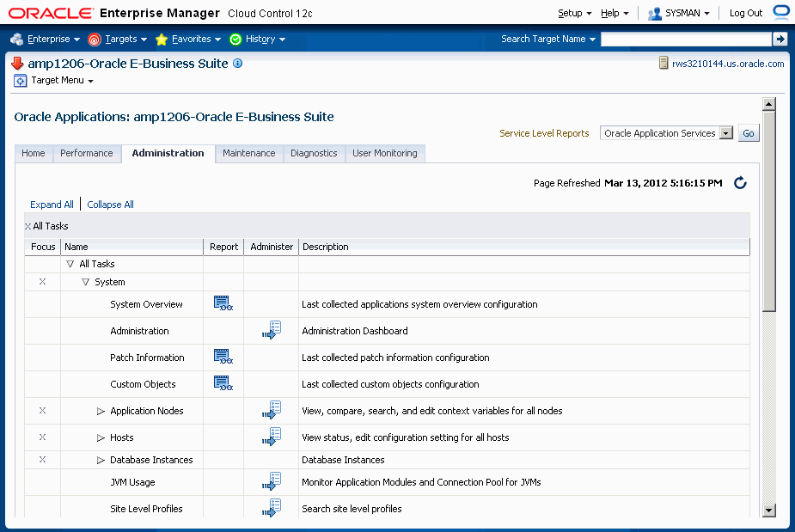Screen dimensions: 795x532
Task: Click Site Level Profiles administer icon
Action: (272, 508)
